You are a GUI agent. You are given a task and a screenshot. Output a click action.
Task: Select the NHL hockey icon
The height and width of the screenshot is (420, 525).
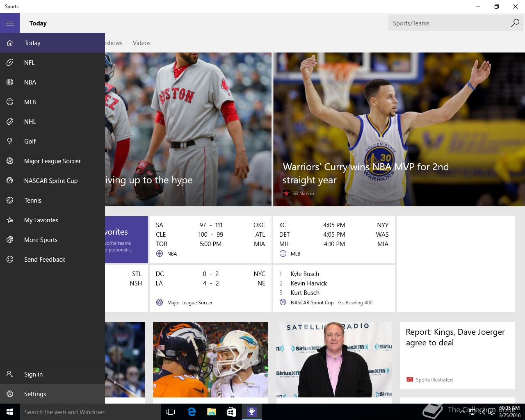pyautogui.click(x=10, y=122)
